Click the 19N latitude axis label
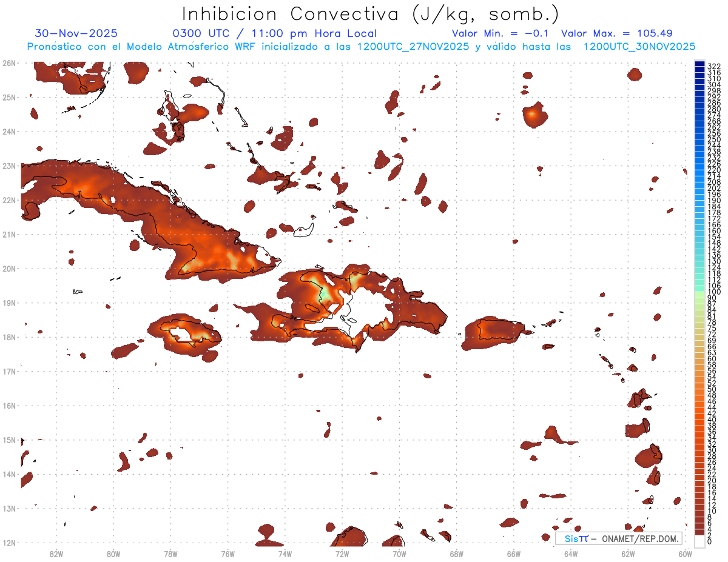Screen dimensions: 728x562 [9, 303]
